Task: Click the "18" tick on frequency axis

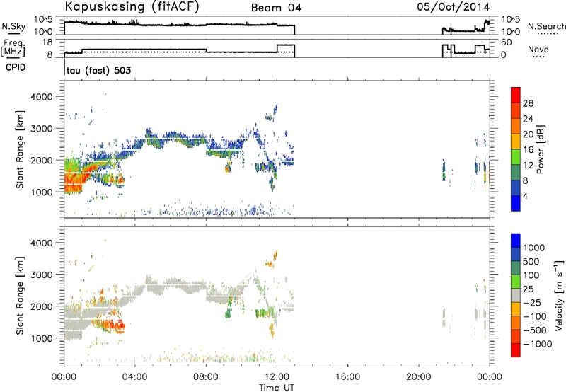Action: coord(47,42)
